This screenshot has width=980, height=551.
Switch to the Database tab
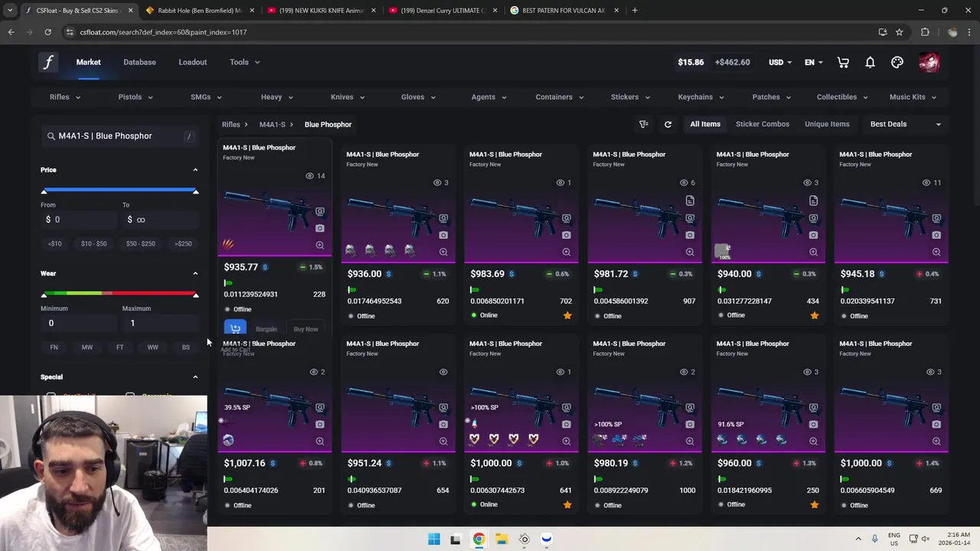(x=139, y=62)
